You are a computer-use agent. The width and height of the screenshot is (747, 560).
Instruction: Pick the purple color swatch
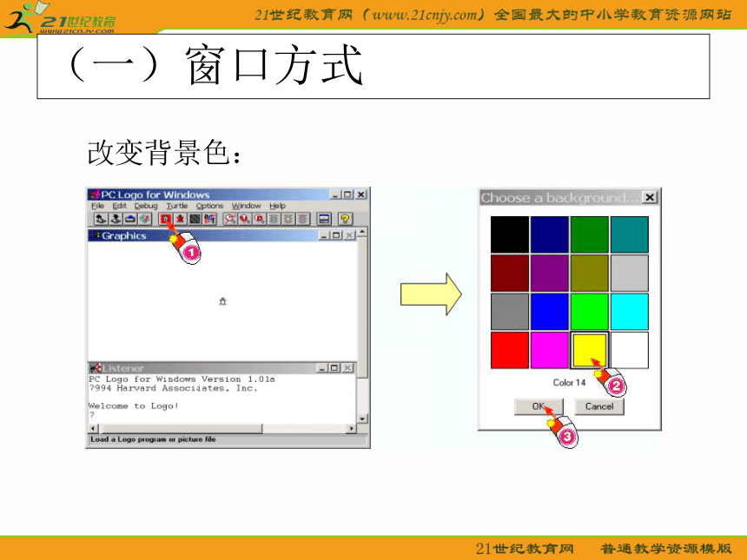[550, 273]
